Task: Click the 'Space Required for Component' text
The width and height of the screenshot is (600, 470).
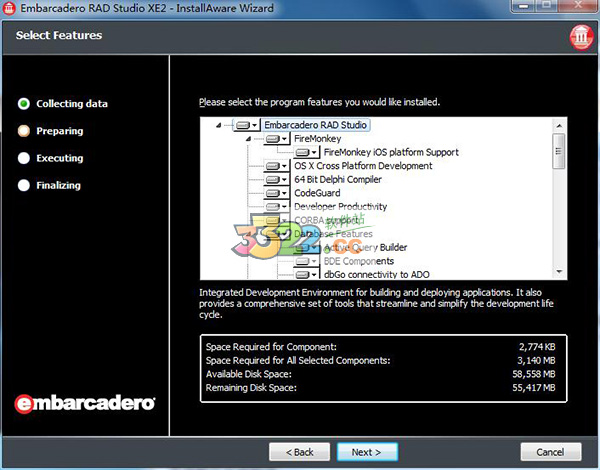Action: [x=271, y=347]
